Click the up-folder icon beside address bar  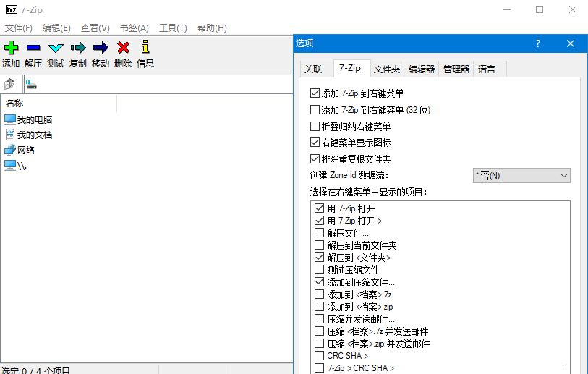[x=10, y=85]
